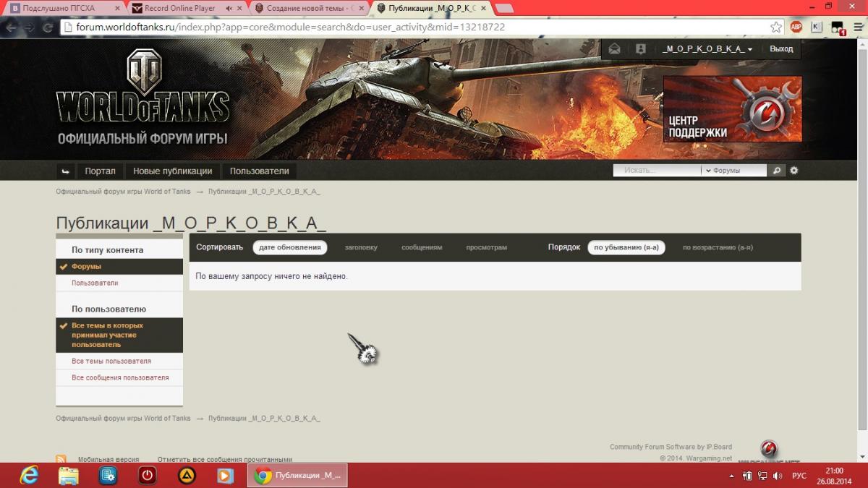Click the K extension icon in Chrome

[x=817, y=27]
